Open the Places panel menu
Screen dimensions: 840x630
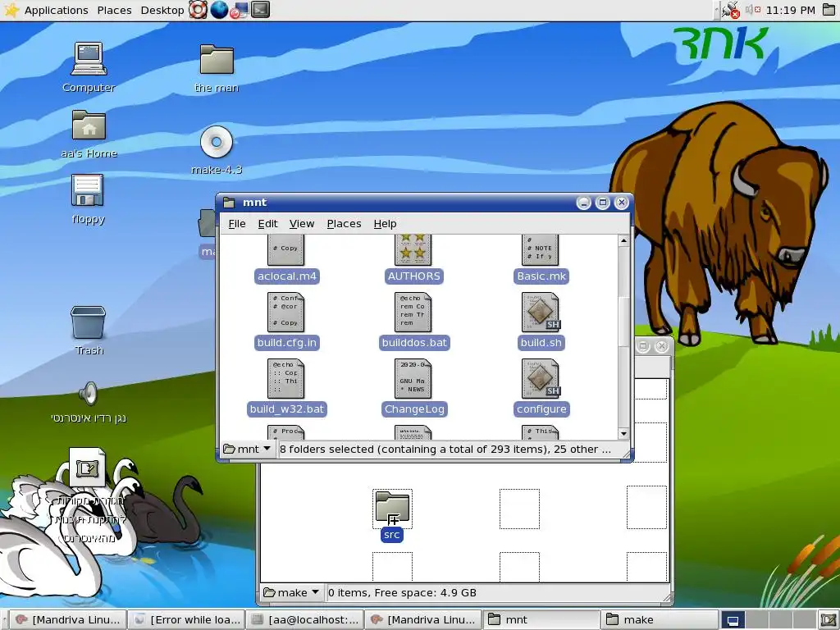(114, 10)
